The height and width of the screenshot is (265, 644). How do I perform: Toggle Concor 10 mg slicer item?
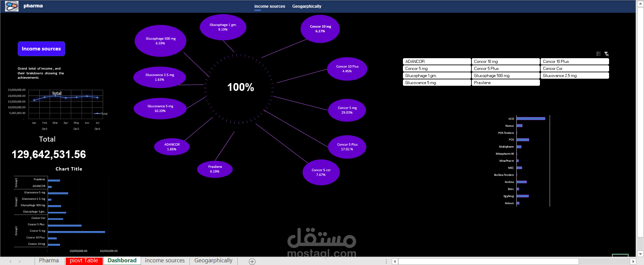[x=506, y=62]
